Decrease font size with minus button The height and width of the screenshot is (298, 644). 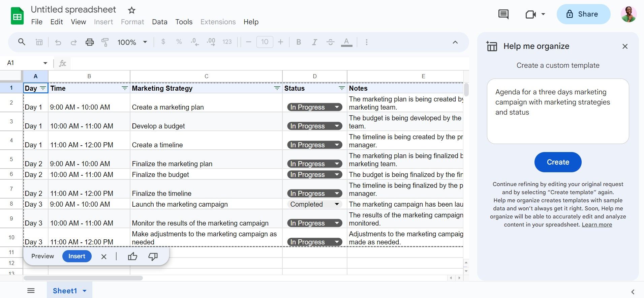click(249, 42)
